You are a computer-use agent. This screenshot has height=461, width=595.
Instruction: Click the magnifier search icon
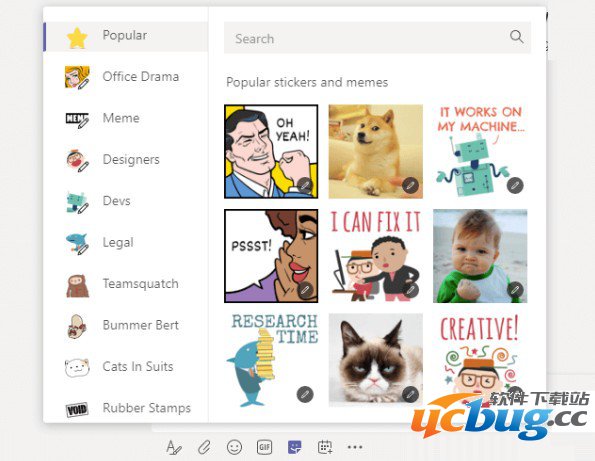click(x=516, y=37)
